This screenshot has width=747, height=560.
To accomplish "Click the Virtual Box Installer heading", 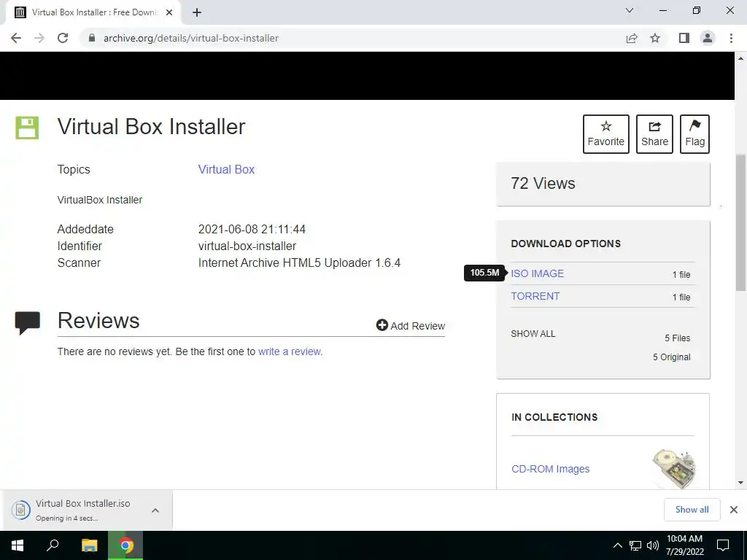I will (x=152, y=127).
